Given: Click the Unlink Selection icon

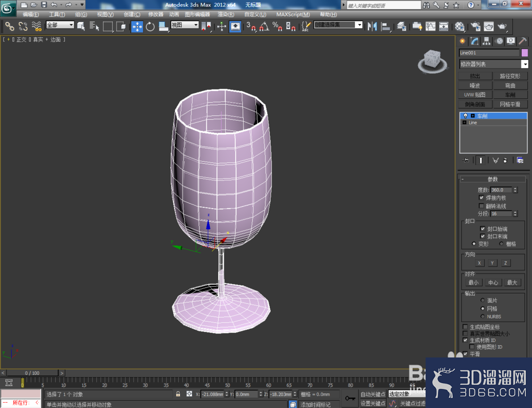Looking at the screenshot, I should [x=23, y=26].
